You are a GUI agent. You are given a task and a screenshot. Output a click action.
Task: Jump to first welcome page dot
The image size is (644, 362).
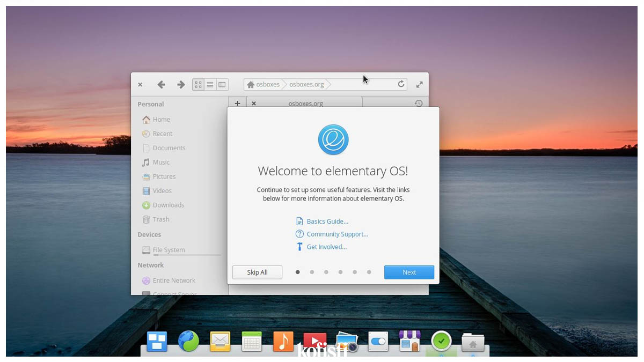pyautogui.click(x=297, y=272)
